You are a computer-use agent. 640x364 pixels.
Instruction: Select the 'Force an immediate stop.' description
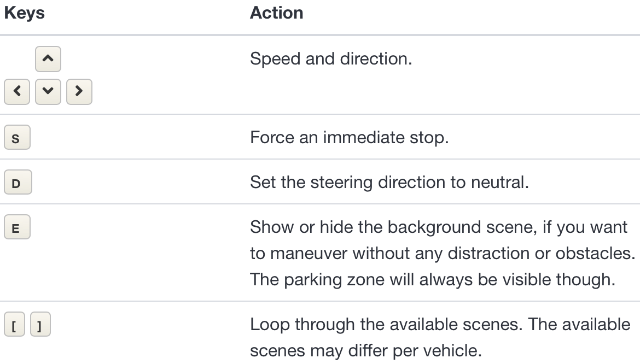click(350, 137)
